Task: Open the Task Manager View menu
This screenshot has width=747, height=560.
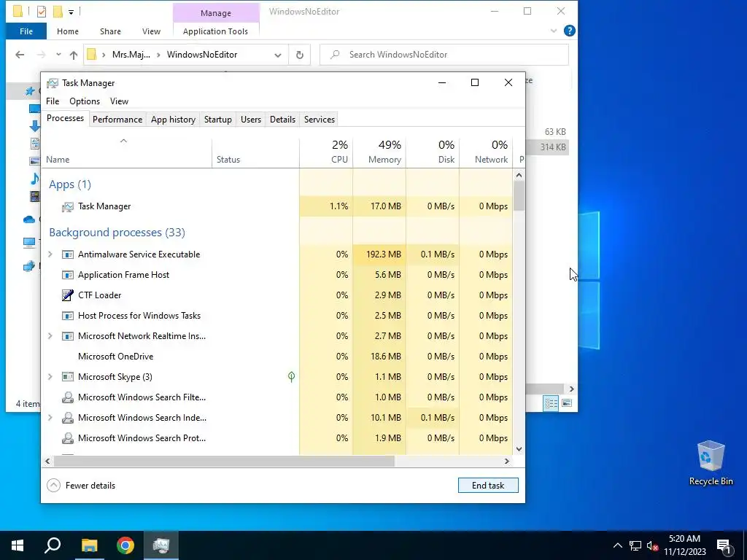Action: (119, 101)
